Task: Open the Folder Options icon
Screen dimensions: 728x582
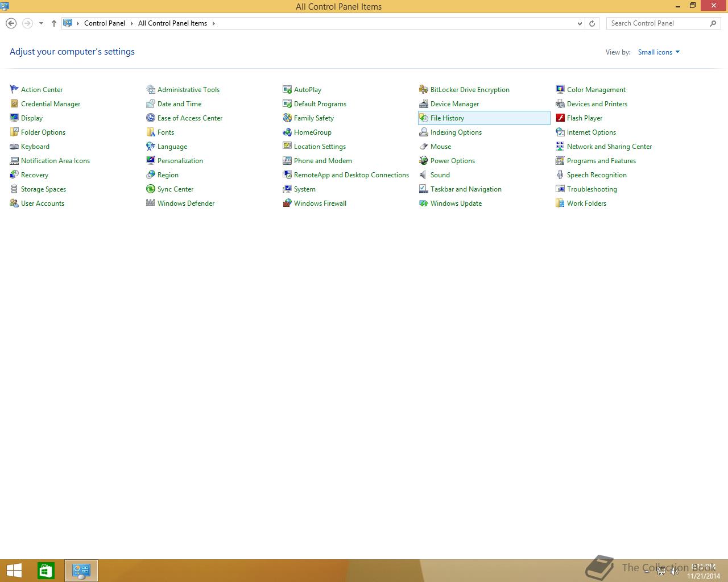Action: (14, 132)
